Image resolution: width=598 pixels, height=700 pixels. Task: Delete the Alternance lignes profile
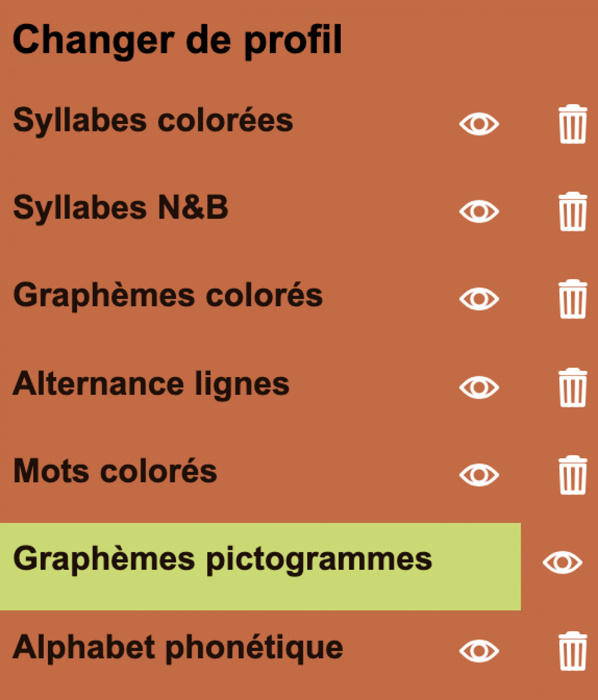coord(572,387)
